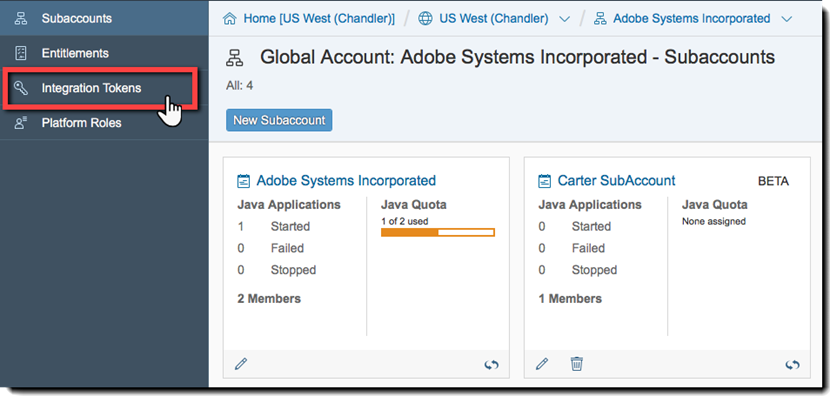Open the US West (Chandler) breadcrumb link
The image size is (830, 396).
(x=493, y=19)
